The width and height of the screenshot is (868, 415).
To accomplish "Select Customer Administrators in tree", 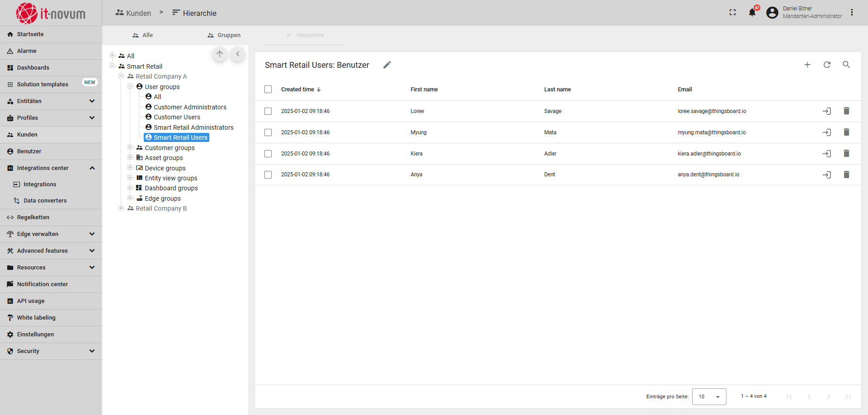I will [x=190, y=107].
